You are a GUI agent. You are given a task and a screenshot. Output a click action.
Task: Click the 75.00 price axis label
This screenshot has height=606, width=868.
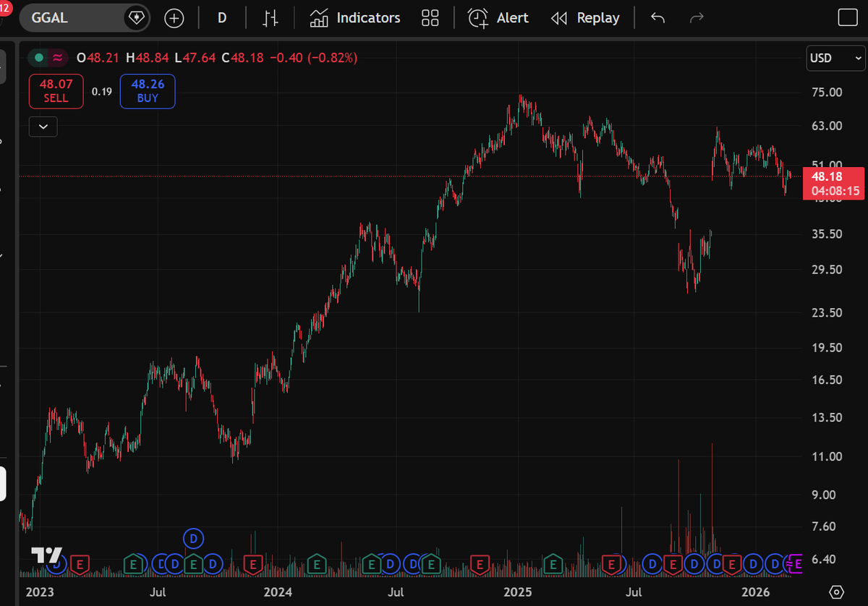(x=827, y=93)
